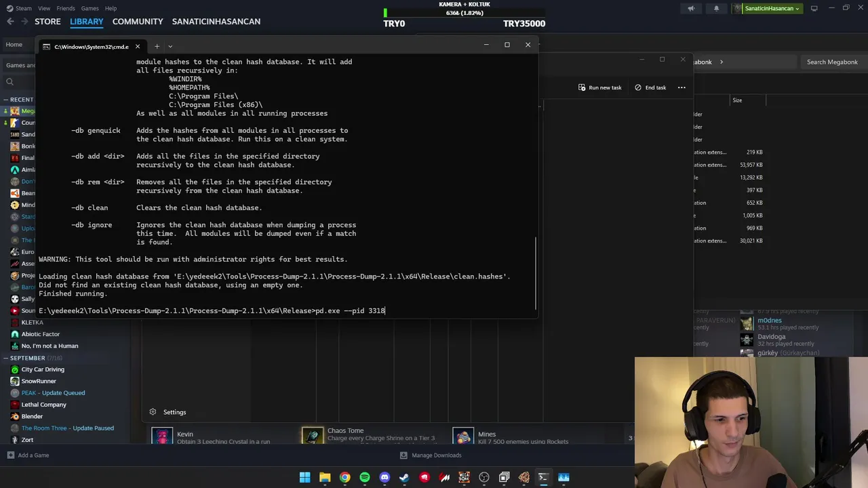
Task: Select The Room Three - Update Paused
Action: coord(67,428)
